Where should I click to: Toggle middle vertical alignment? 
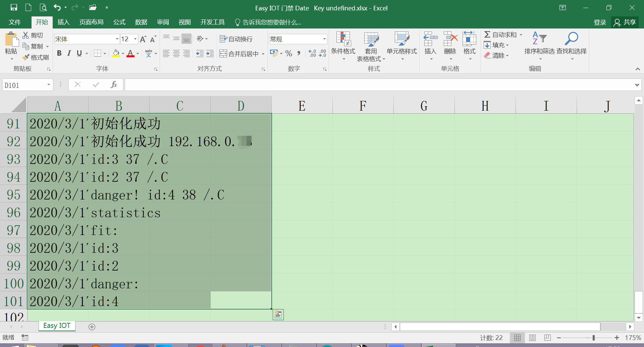[176, 39]
